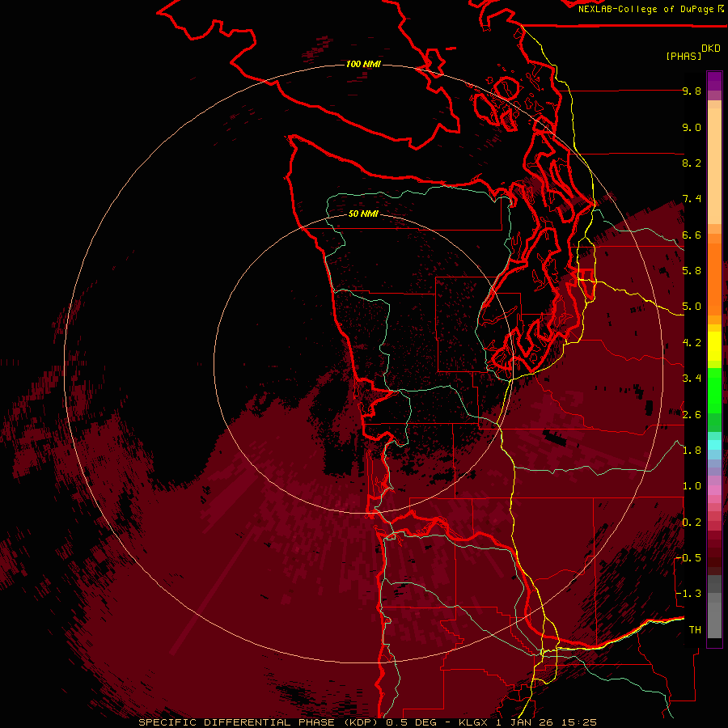The height and width of the screenshot is (728, 728).
Task: Pick the yellow segment of color bar
Action: (x=714, y=346)
